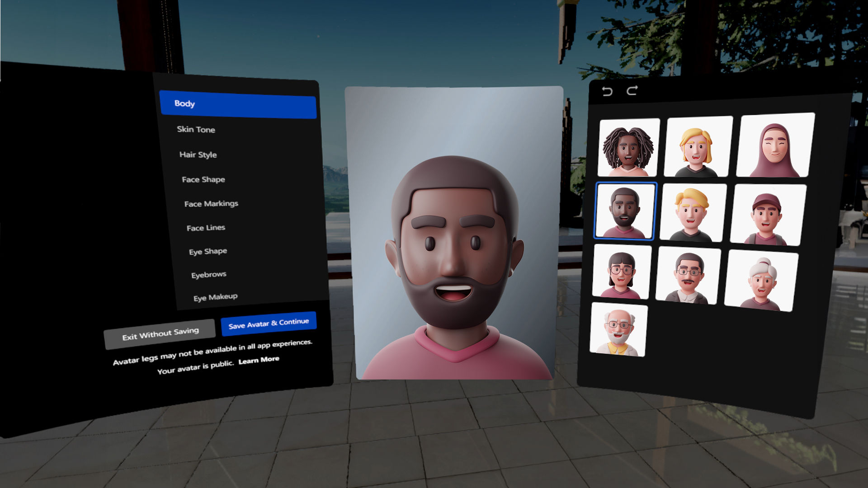Switch to the Hair Style section
The height and width of the screenshot is (488, 868).
pyautogui.click(x=198, y=155)
